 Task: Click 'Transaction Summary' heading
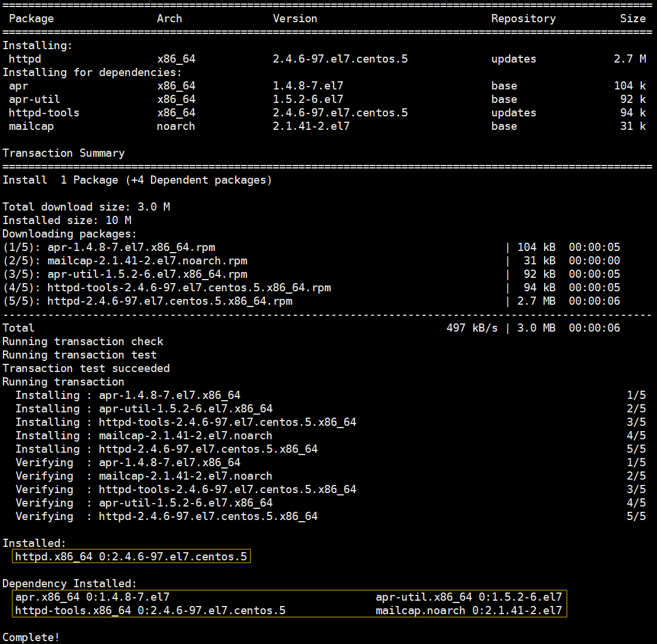(64, 153)
